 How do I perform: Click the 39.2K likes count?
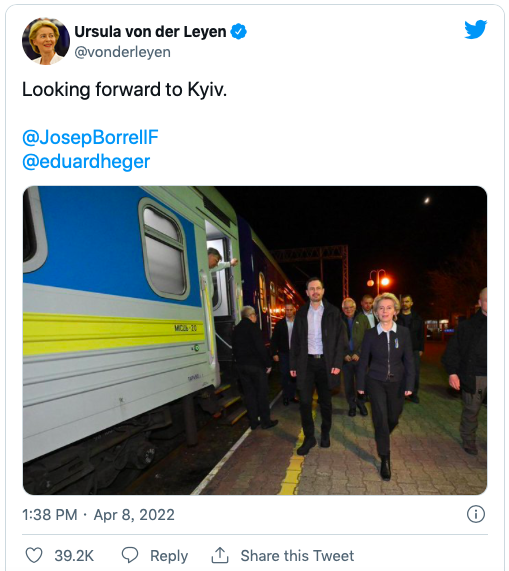click(74, 556)
